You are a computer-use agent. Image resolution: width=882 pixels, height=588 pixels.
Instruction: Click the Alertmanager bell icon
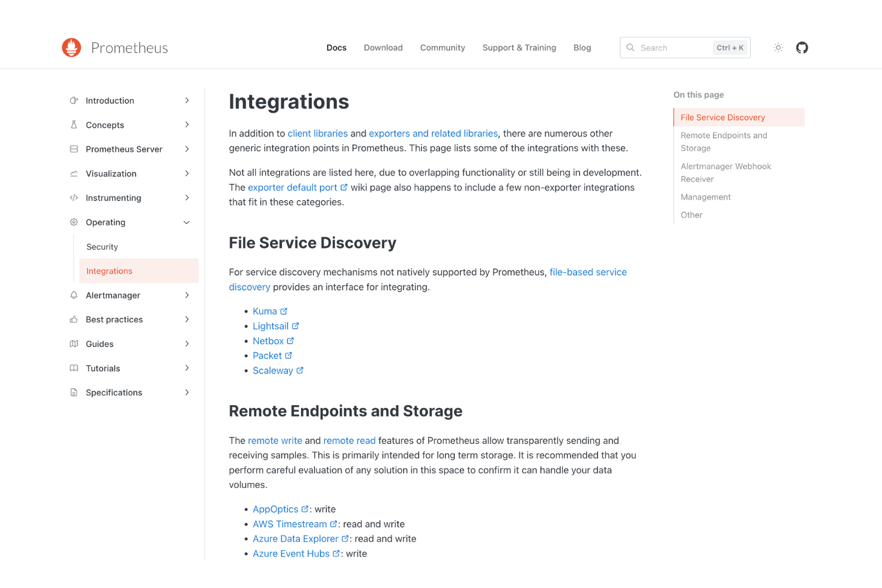[x=74, y=295]
